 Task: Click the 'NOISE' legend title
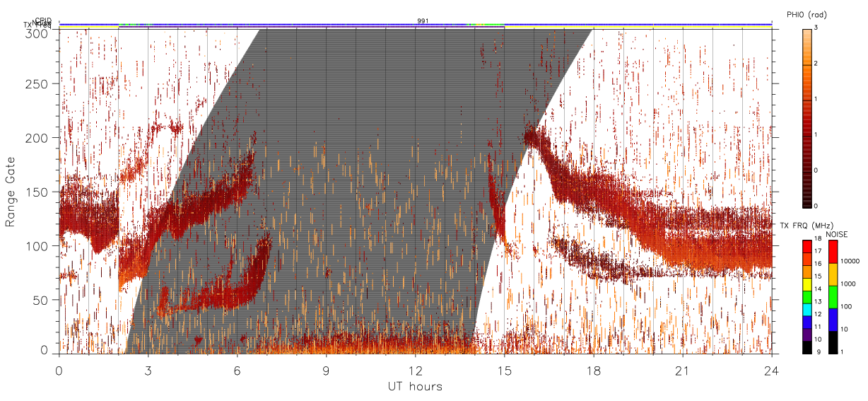(836, 234)
